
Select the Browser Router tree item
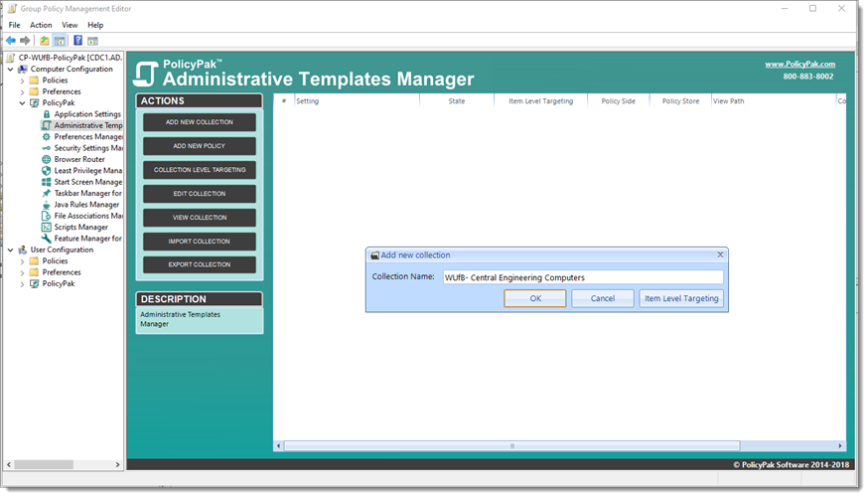pos(79,160)
